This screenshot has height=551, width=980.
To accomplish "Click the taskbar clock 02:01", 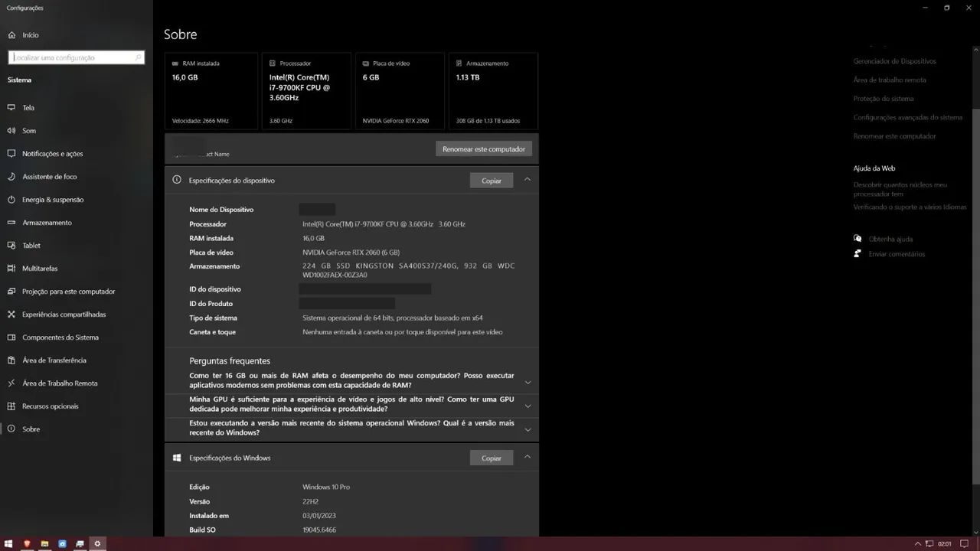I will [x=945, y=544].
